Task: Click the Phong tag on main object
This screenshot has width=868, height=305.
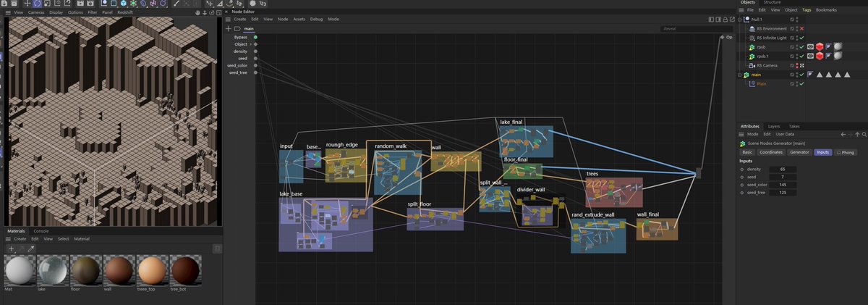Action: pyautogui.click(x=810, y=75)
